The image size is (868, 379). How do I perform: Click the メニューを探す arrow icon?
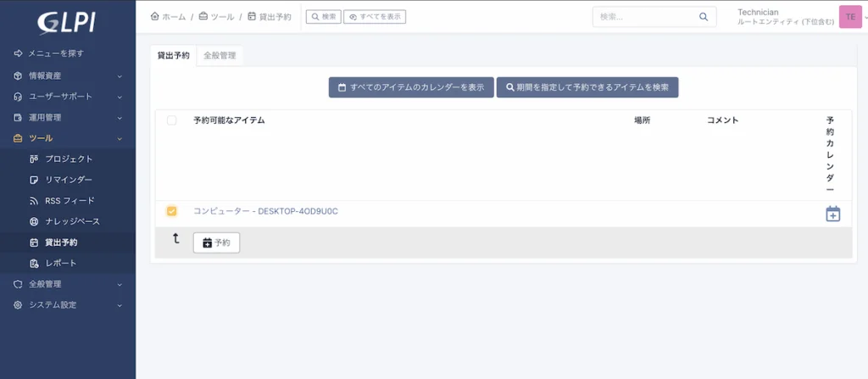tap(18, 53)
